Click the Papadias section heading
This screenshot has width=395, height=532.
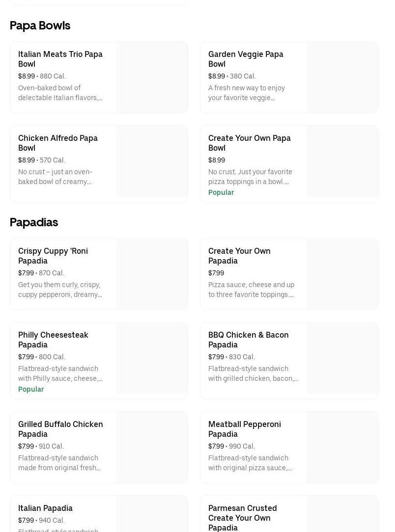click(34, 222)
